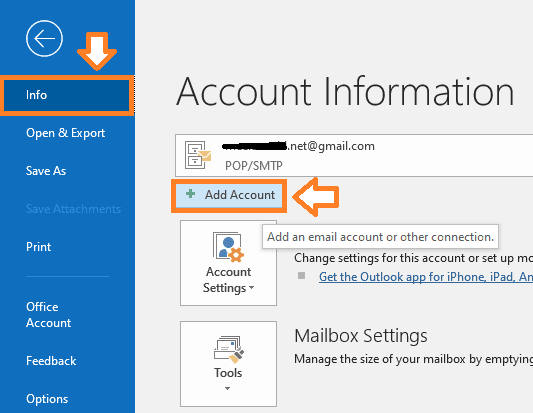Click the POP/SMTP label text
The width and height of the screenshot is (533, 413).
[x=254, y=166]
